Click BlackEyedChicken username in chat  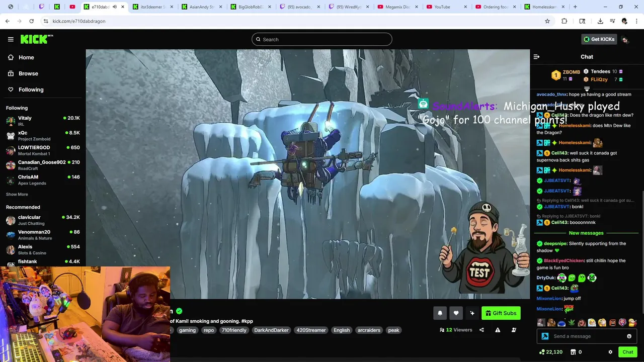(x=564, y=260)
